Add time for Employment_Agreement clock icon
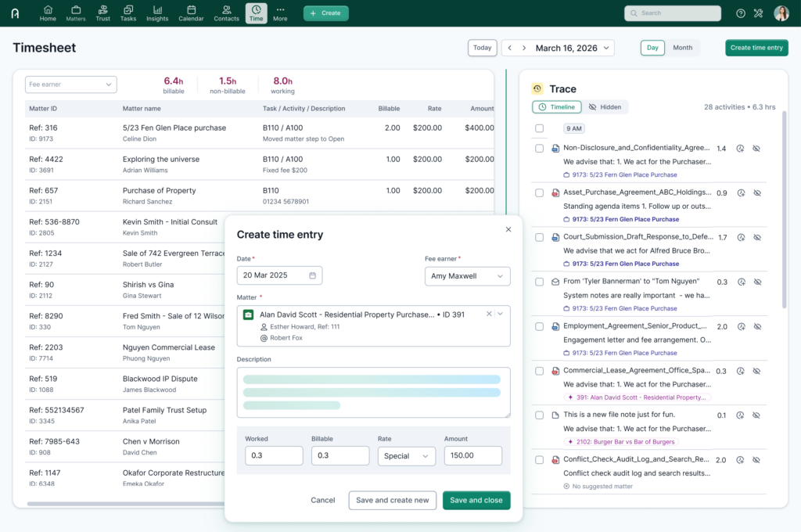This screenshot has width=801, height=532. coord(742,326)
